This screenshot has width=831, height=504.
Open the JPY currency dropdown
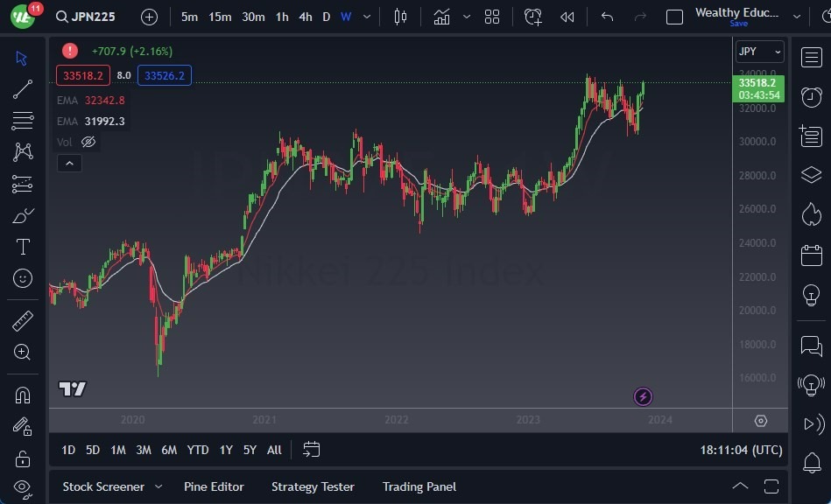tap(757, 51)
